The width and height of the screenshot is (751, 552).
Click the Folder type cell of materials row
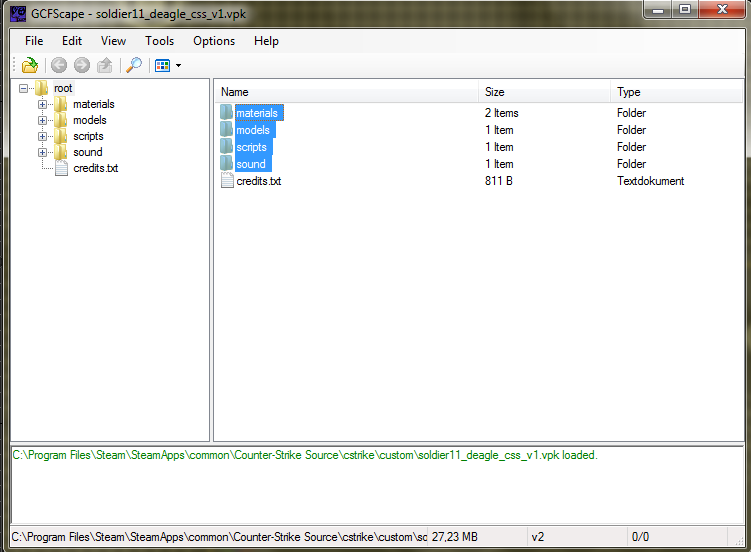point(631,113)
